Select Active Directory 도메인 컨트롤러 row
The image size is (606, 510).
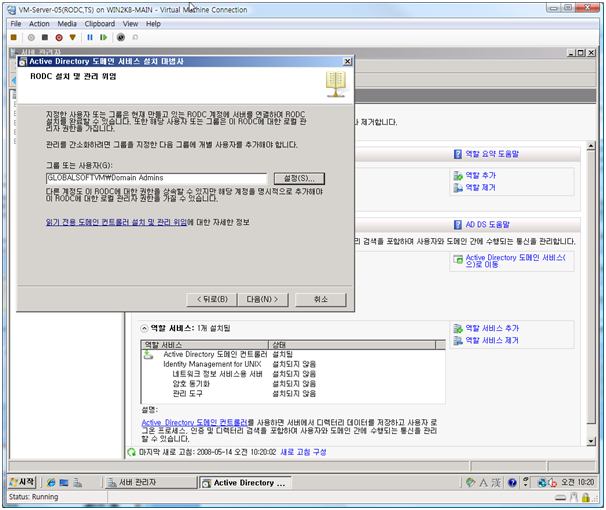[294, 354]
